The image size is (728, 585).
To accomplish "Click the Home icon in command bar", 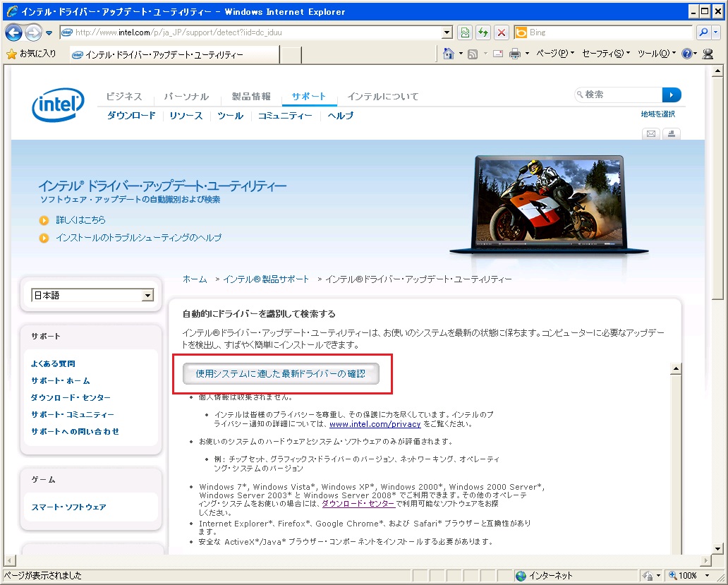I will click(x=449, y=54).
